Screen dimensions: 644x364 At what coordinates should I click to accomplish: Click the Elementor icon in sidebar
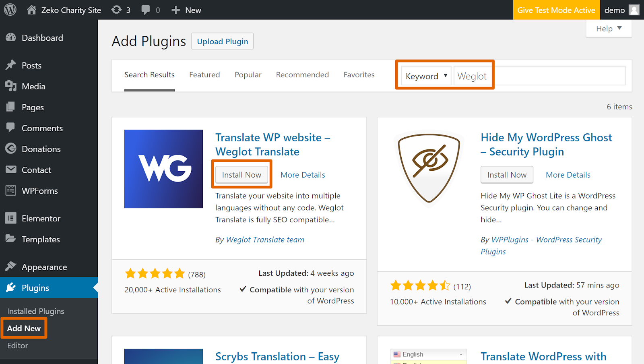(x=11, y=218)
